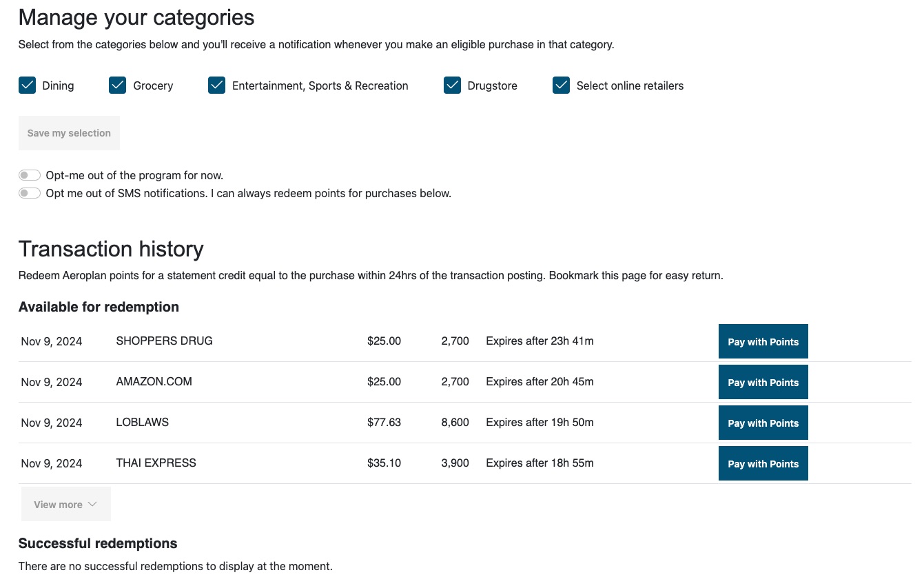Pay with Points for THAI EXPRESS
Image resolution: width=924 pixels, height=586 pixels.
[x=763, y=463]
